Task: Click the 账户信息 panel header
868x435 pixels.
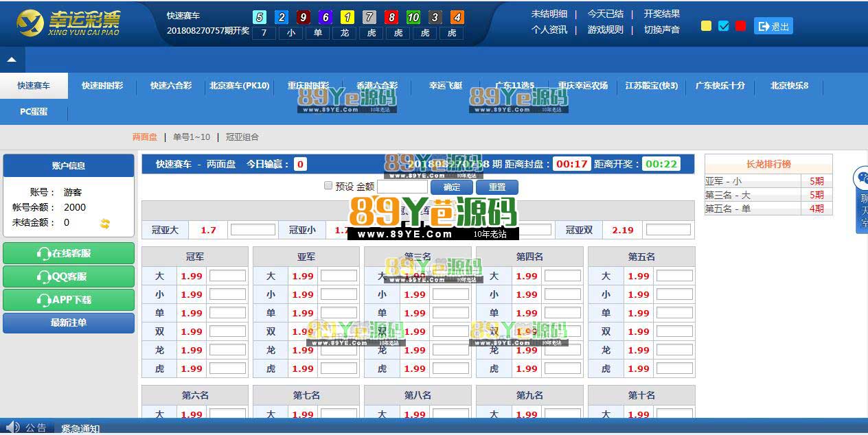Action: click(x=69, y=165)
